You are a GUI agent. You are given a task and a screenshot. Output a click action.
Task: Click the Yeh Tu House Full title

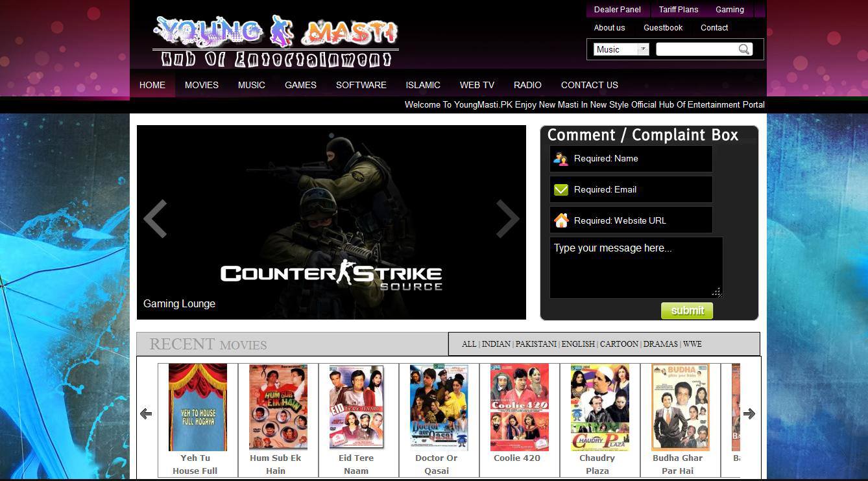click(x=195, y=464)
